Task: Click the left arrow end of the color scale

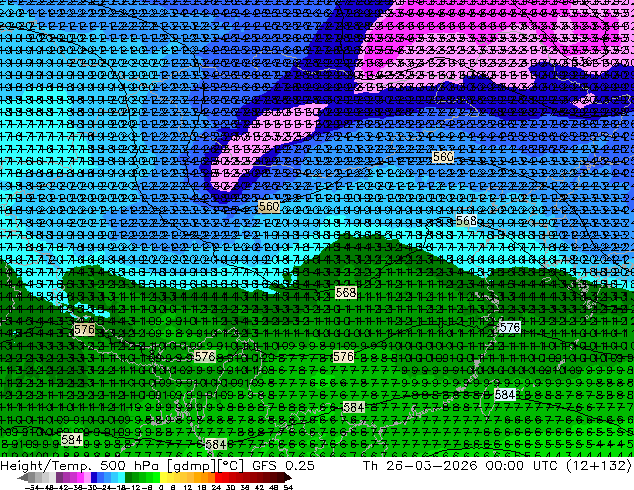Action: [22, 478]
